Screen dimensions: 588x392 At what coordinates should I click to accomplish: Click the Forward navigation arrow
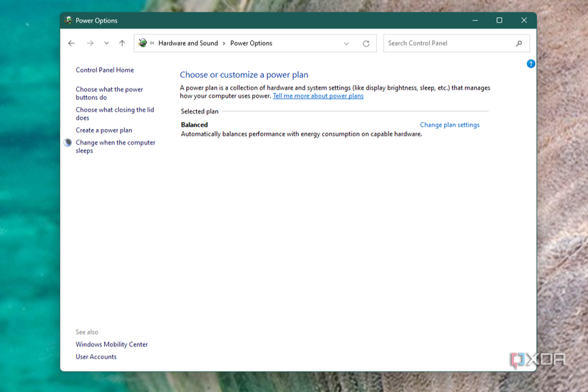tap(90, 43)
